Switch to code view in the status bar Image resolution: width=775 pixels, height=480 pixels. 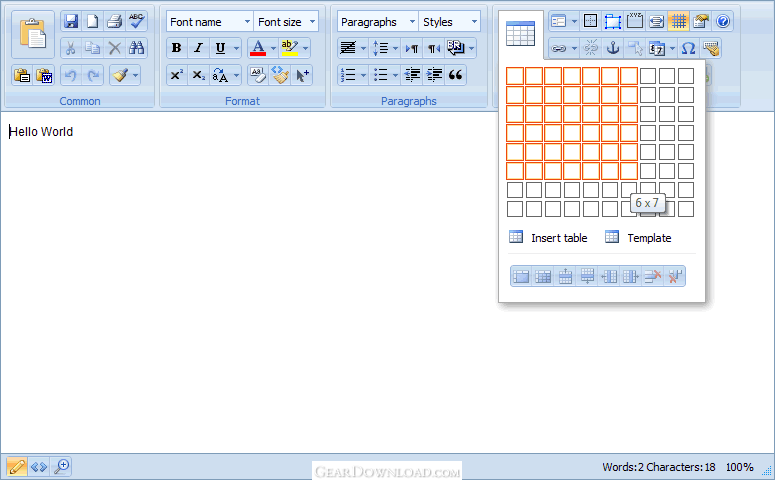pos(39,466)
